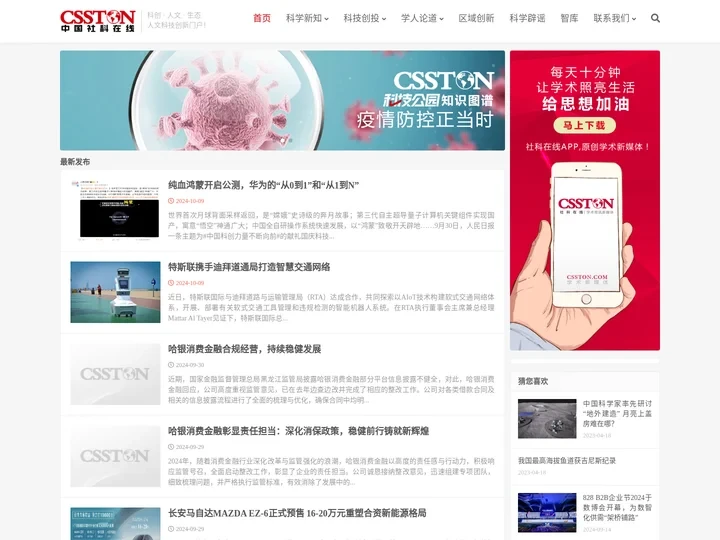Screen dimensions: 720x540
Task: Open the 长安马自达 article thumbnail
Action: (x=115, y=523)
